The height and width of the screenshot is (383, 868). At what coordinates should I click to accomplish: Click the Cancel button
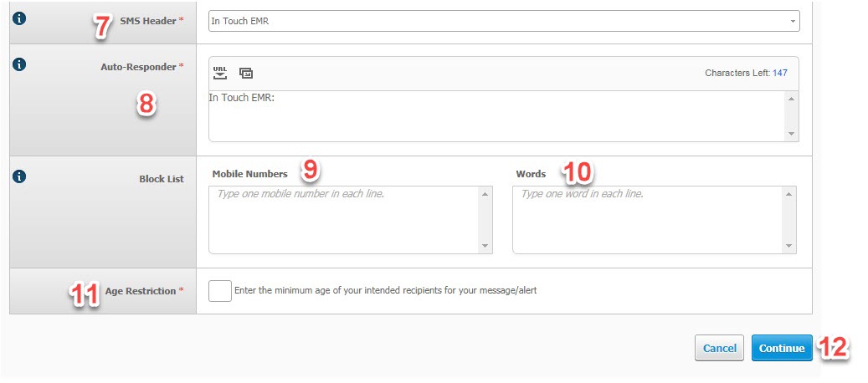pos(719,348)
